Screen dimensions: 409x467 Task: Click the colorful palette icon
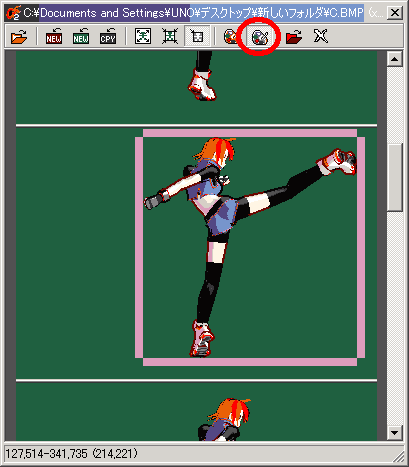point(230,36)
